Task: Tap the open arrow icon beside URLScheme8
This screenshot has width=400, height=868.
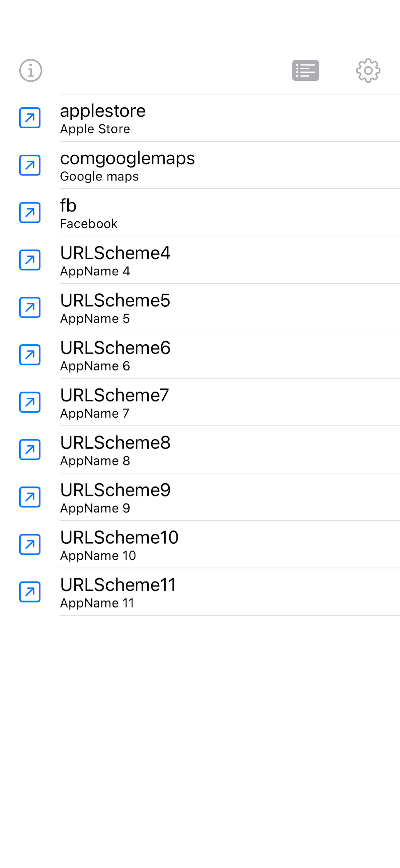Action: [30, 450]
